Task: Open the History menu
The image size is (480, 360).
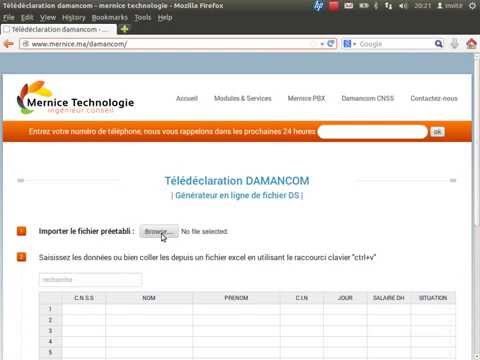Action: click(x=74, y=18)
